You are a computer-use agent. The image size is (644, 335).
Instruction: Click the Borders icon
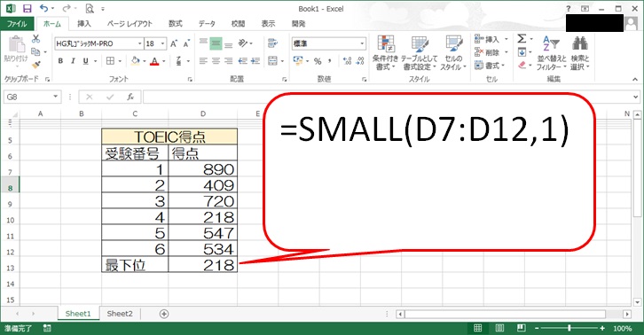coord(110,61)
